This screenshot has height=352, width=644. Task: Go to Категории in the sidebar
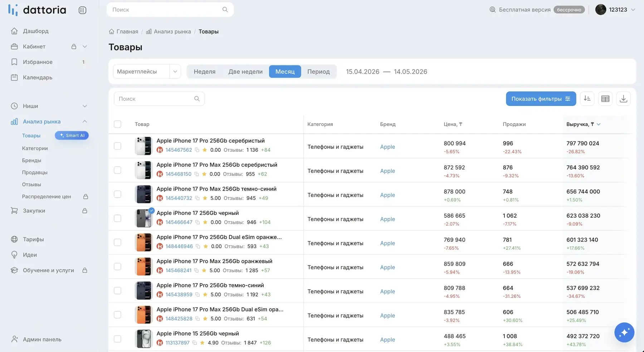tap(35, 148)
